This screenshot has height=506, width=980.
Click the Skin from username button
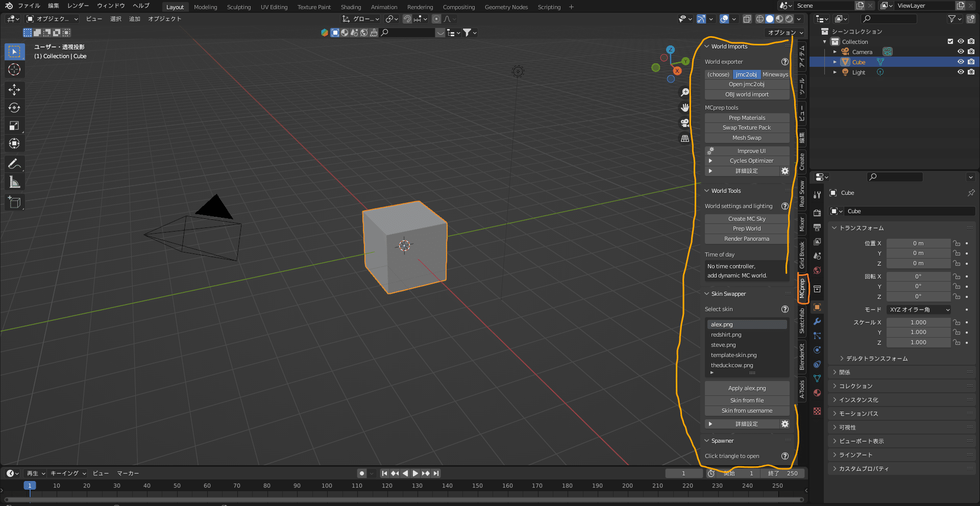click(747, 411)
